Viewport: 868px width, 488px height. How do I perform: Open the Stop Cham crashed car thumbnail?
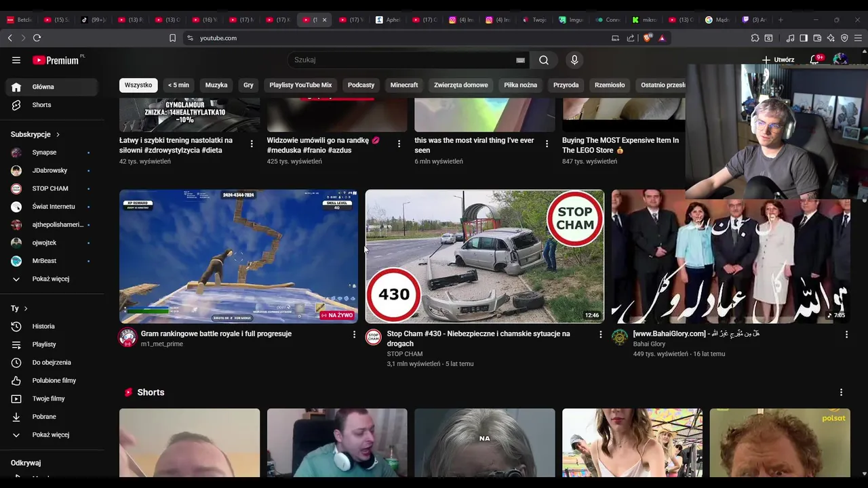[x=485, y=256]
